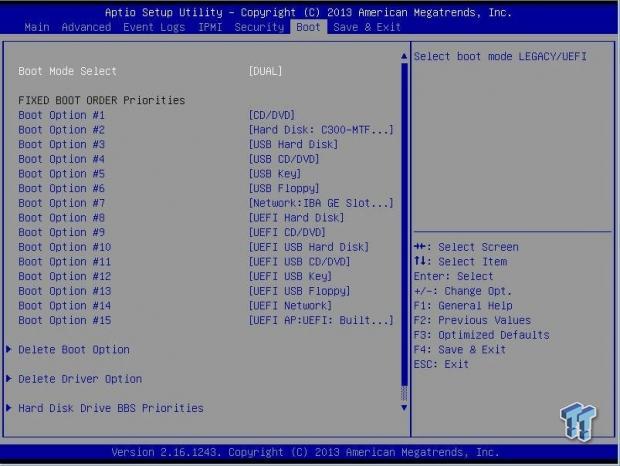The width and height of the screenshot is (620, 466).
Task: Change Boot Option #13 value [UEFI USB Floppy]
Action: pyautogui.click(x=299, y=291)
